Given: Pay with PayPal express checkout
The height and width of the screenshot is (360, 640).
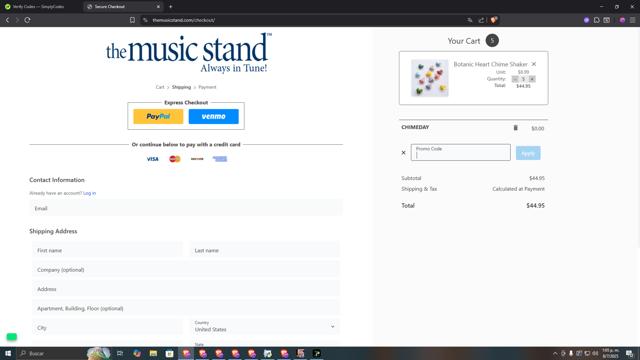Looking at the screenshot, I should (158, 116).
